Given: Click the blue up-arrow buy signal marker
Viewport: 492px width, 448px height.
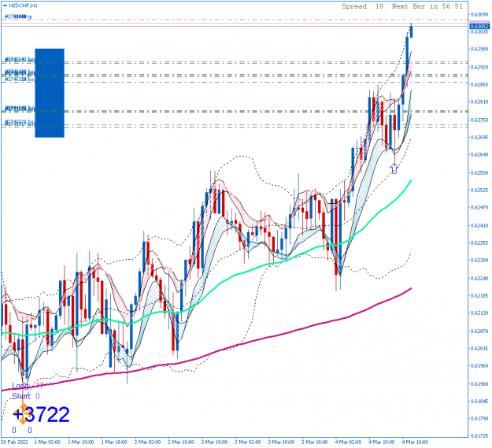Looking at the screenshot, I should point(394,168).
